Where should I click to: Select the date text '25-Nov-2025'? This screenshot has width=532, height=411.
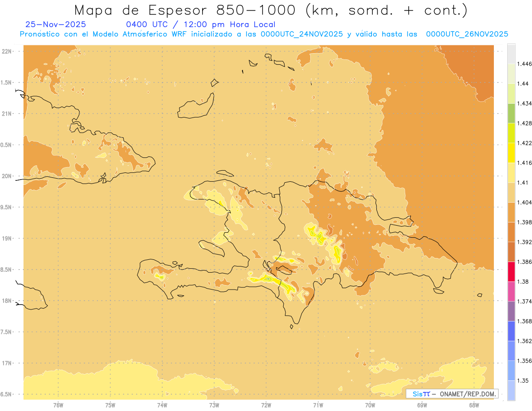pos(56,24)
